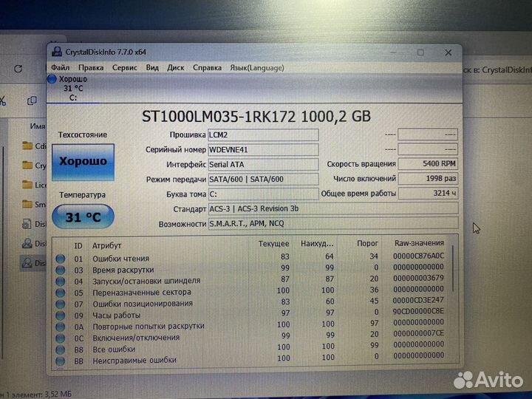
Task: Select raw value 90CD00000C8E
Action: click(x=418, y=311)
